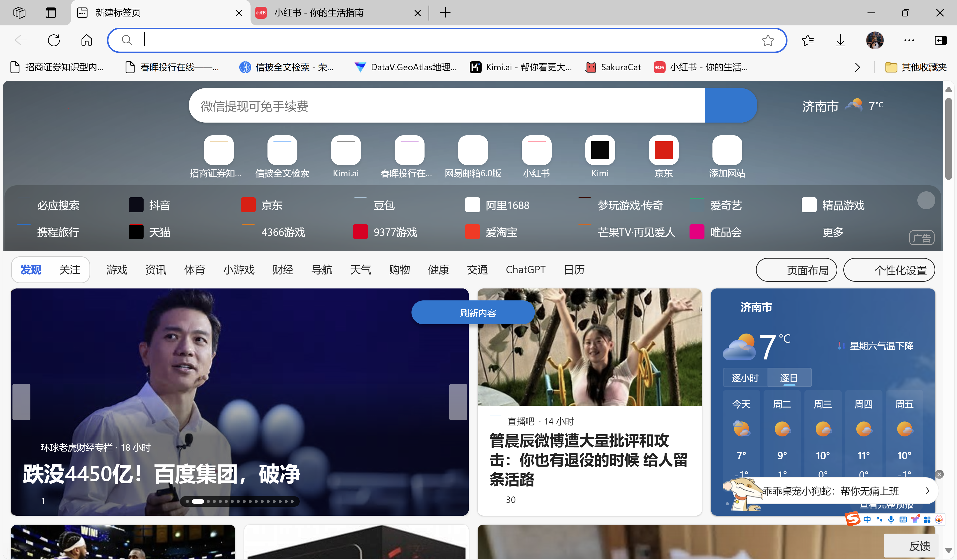Add page to favorites with star icon
This screenshot has width=957, height=560.
click(768, 40)
